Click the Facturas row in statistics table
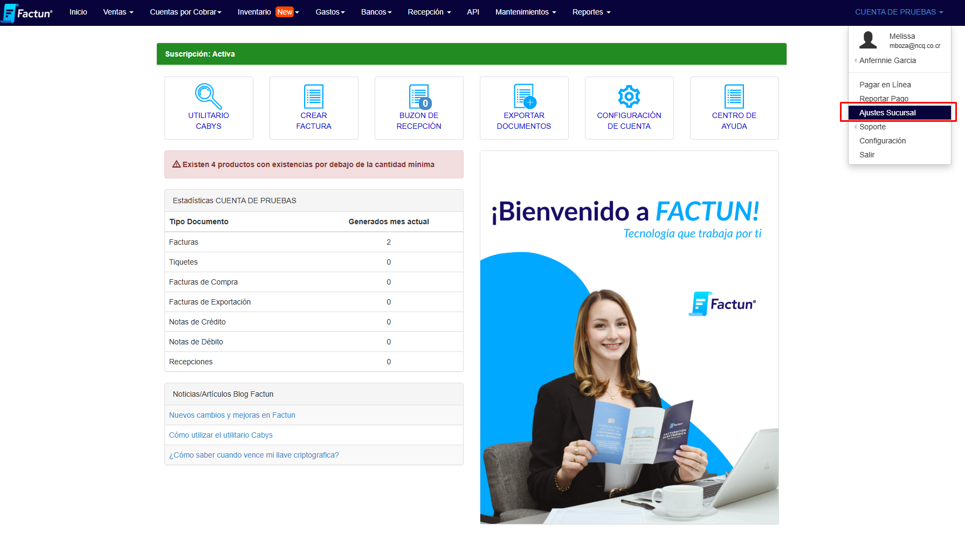Image resolution: width=965 pixels, height=560 pixels. point(314,242)
